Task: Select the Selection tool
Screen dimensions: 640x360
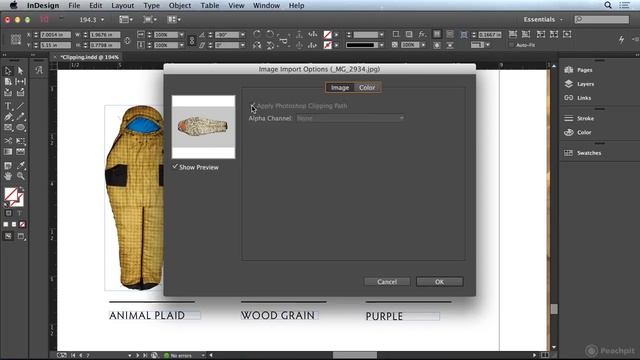Action: [8, 71]
